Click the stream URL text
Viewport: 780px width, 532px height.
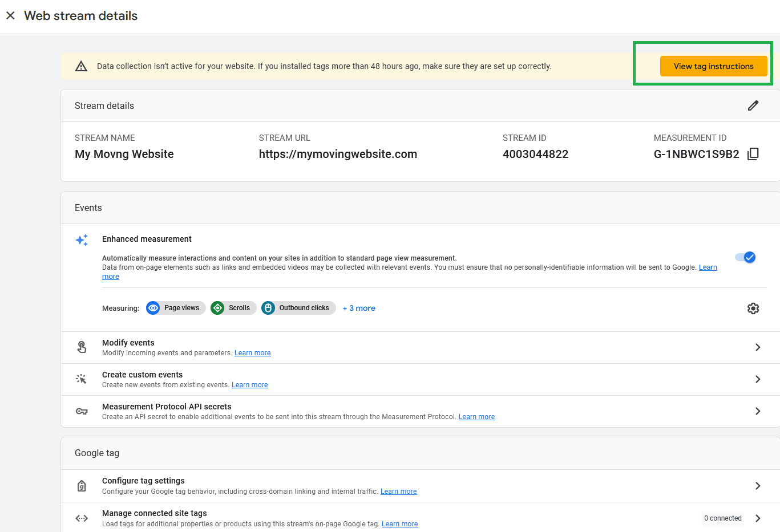click(x=338, y=154)
